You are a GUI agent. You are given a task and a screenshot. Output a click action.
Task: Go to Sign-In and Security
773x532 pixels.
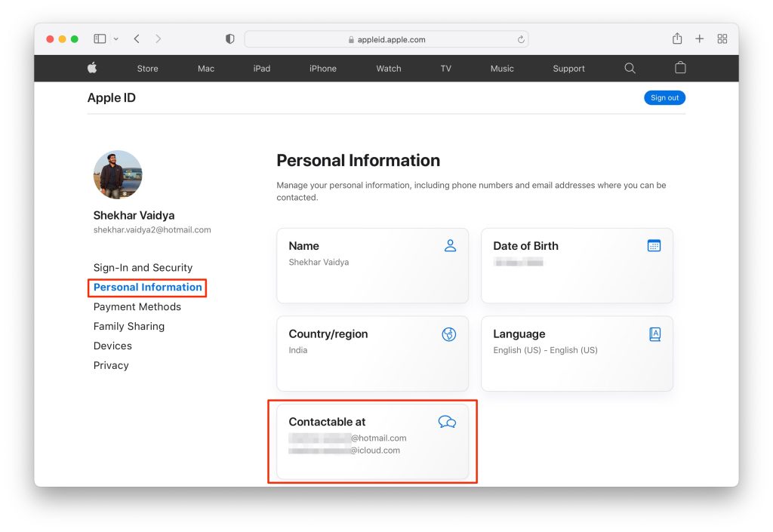pyautogui.click(x=143, y=267)
